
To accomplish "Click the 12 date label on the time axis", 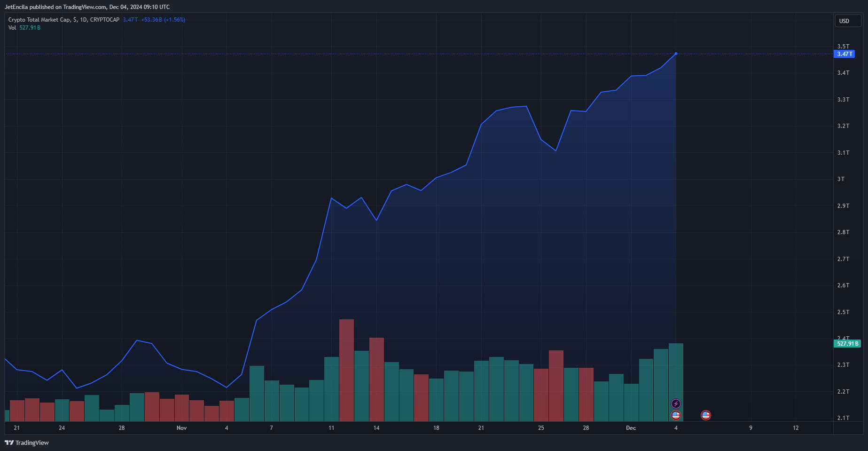I will click(796, 428).
